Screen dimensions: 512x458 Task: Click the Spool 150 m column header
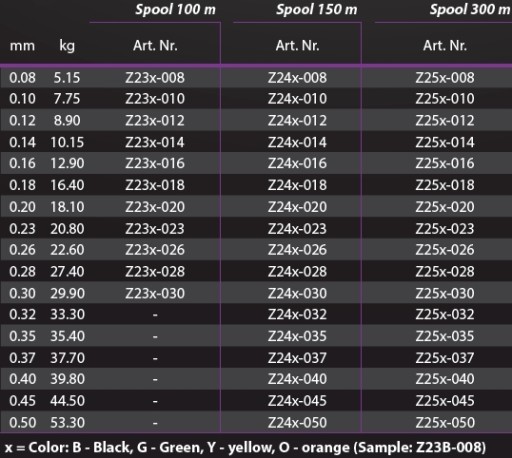316,10
